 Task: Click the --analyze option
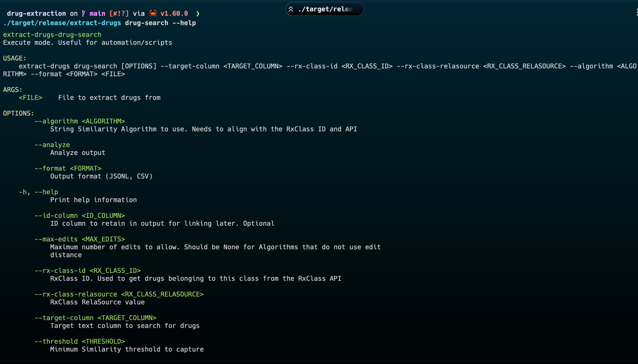click(52, 145)
